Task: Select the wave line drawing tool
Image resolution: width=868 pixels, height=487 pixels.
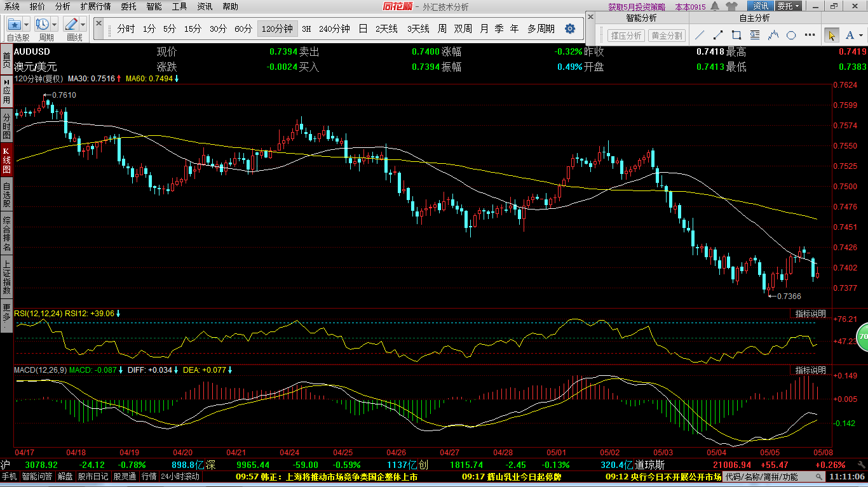Action: (773, 35)
